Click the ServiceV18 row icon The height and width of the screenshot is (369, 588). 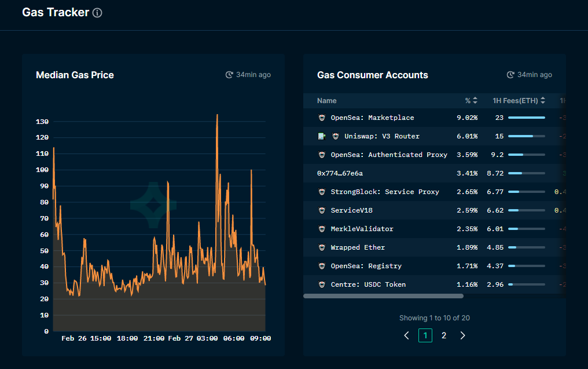[322, 210]
